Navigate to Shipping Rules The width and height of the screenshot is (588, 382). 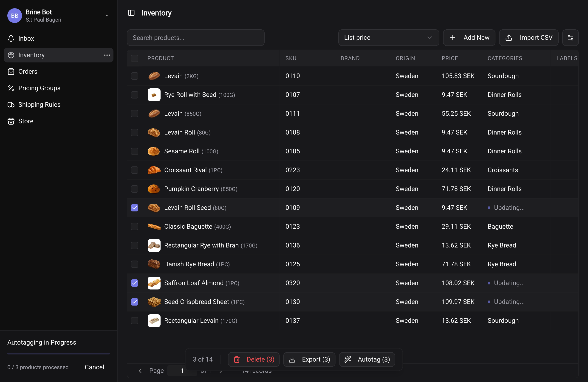point(39,104)
